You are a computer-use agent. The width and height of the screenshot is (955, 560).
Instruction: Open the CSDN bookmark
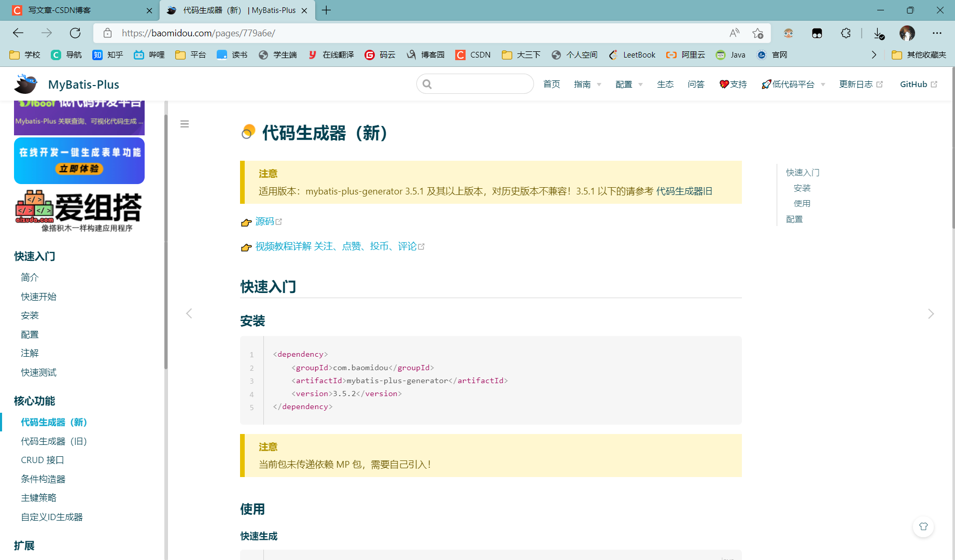(x=473, y=55)
